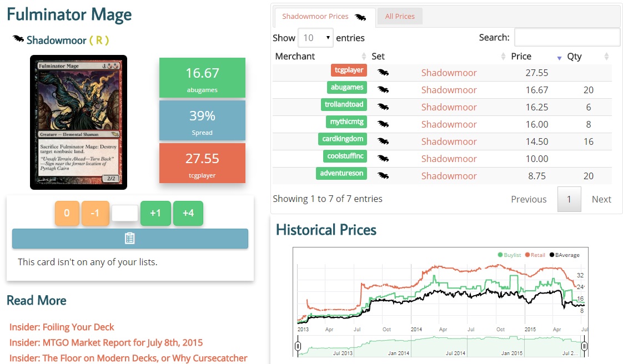
Task: Click the set icon in the adventureson row
Action: (383, 175)
